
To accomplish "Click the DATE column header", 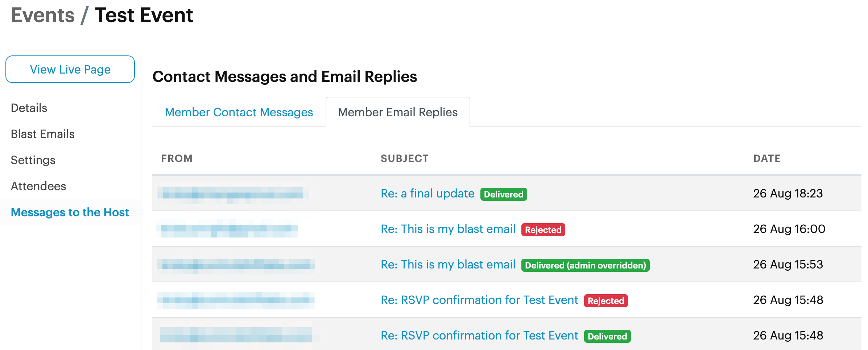I will 766,158.
